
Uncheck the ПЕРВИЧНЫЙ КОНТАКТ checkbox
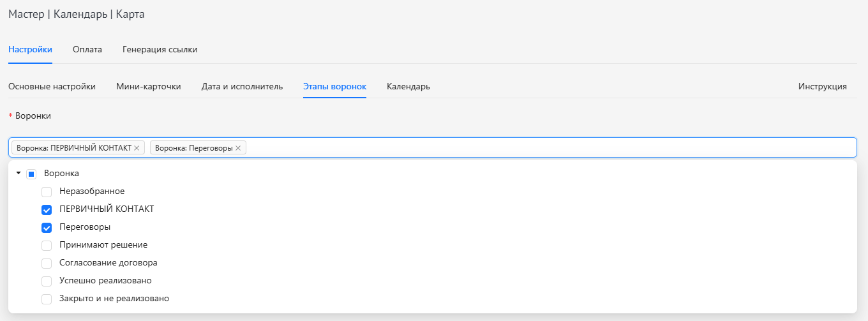coord(47,209)
